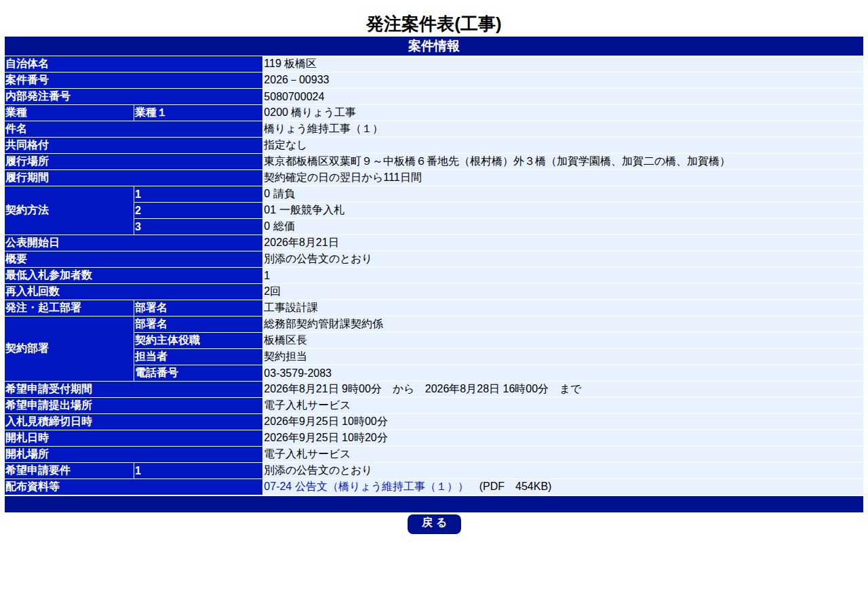Select 電子入札サービス in 開札場所 row
Screen dimensions: 868x610
307,454
